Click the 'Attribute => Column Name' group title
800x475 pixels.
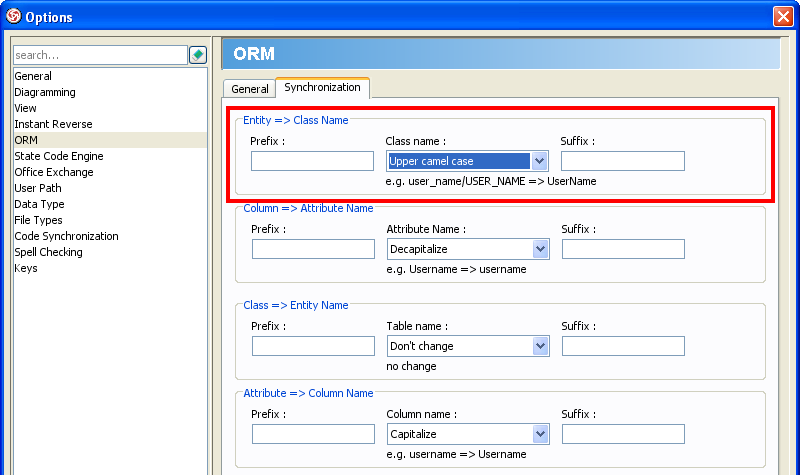click(x=308, y=393)
